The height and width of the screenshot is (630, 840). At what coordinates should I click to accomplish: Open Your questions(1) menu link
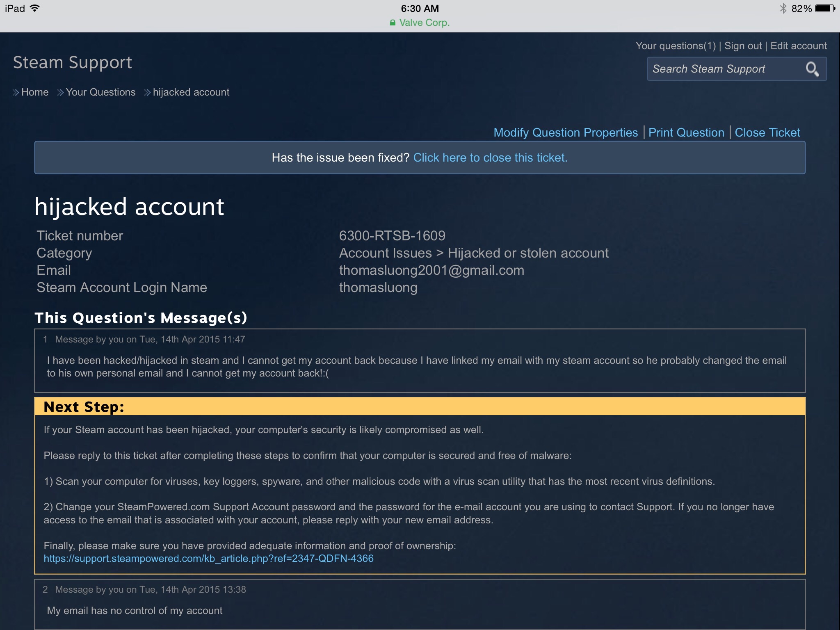point(675,46)
